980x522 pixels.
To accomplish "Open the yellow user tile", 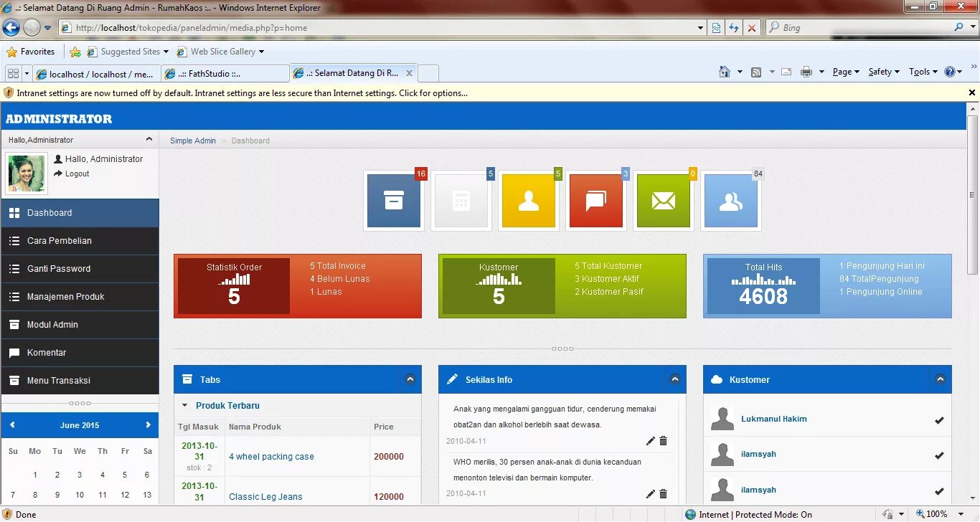I will (x=529, y=201).
